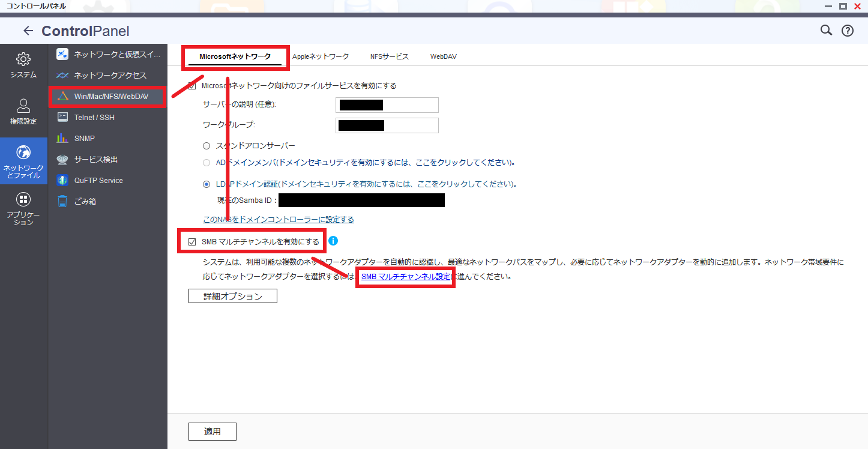The height and width of the screenshot is (449, 868).
Task: Toggle Microsoft network file service checkbox
Action: click(192, 86)
